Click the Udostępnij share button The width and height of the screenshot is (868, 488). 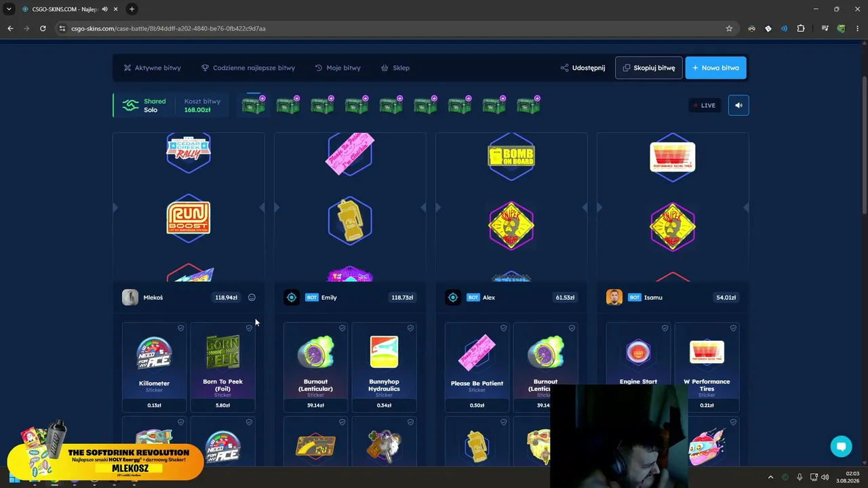pos(583,68)
